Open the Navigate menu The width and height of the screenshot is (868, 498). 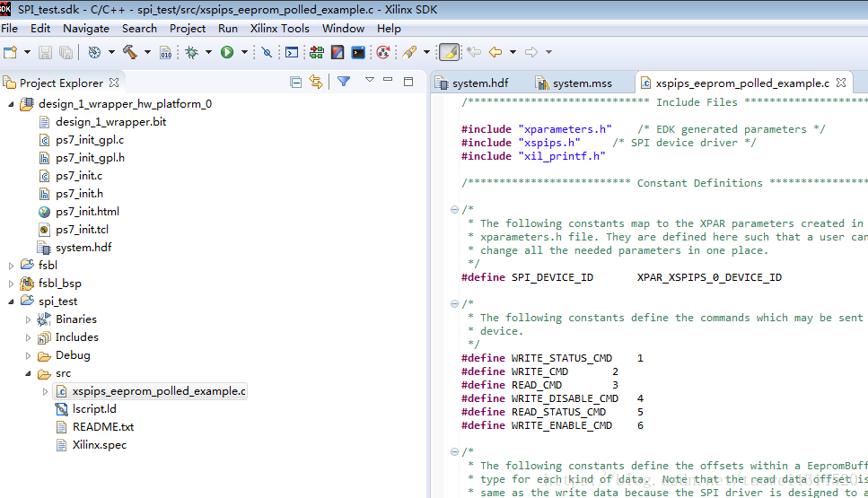86,28
